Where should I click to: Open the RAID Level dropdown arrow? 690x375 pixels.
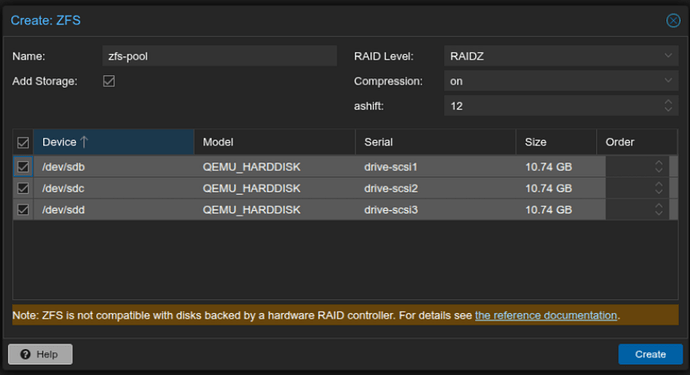point(668,56)
